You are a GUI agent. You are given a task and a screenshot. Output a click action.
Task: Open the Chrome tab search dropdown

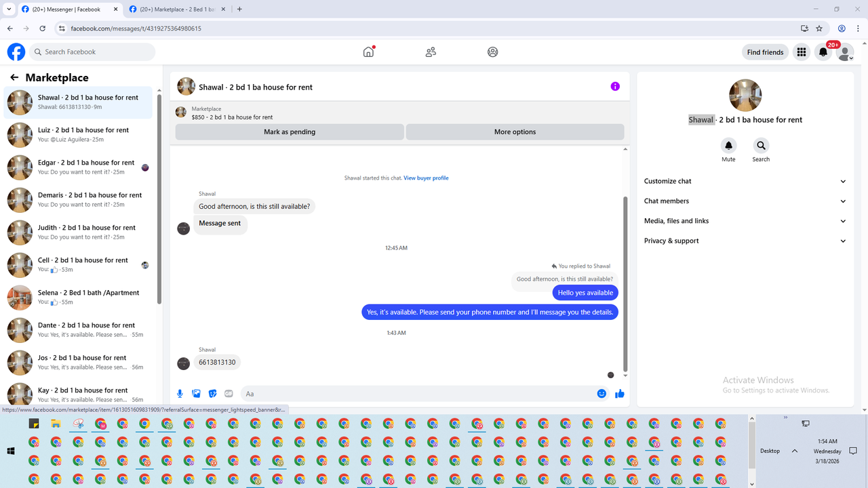[9, 9]
